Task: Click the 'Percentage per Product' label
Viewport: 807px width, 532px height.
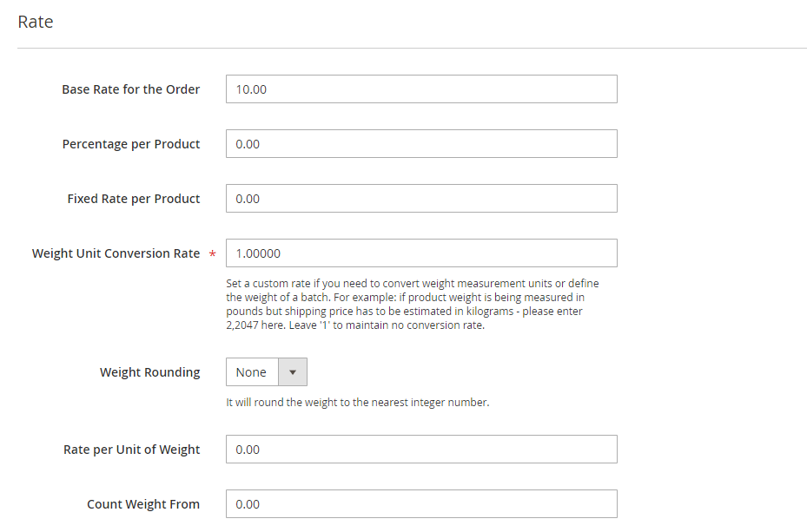Action: coord(130,144)
